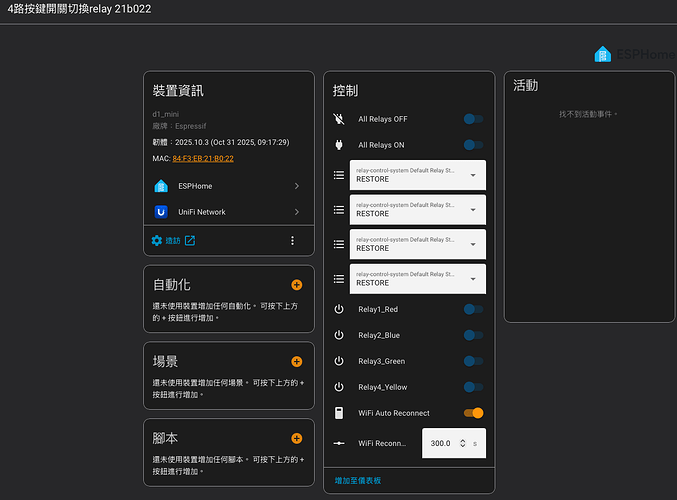Open the three-dot device menu

292,241
